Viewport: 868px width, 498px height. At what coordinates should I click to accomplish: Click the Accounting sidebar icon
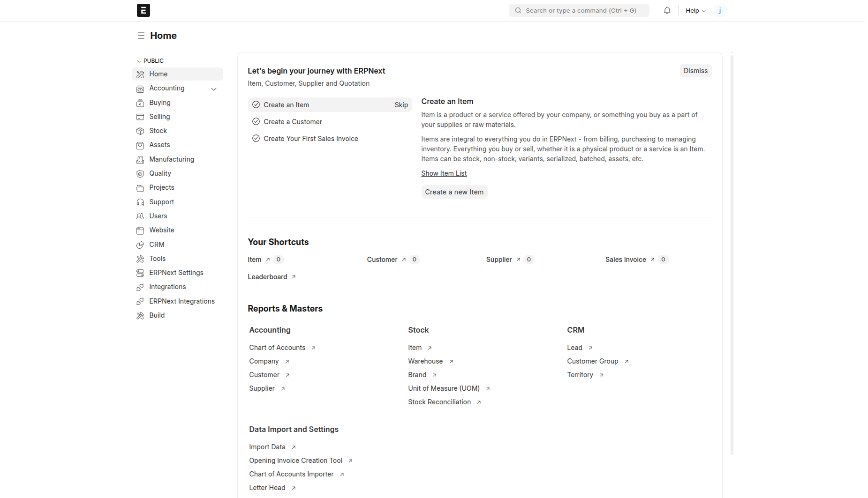pyautogui.click(x=140, y=89)
